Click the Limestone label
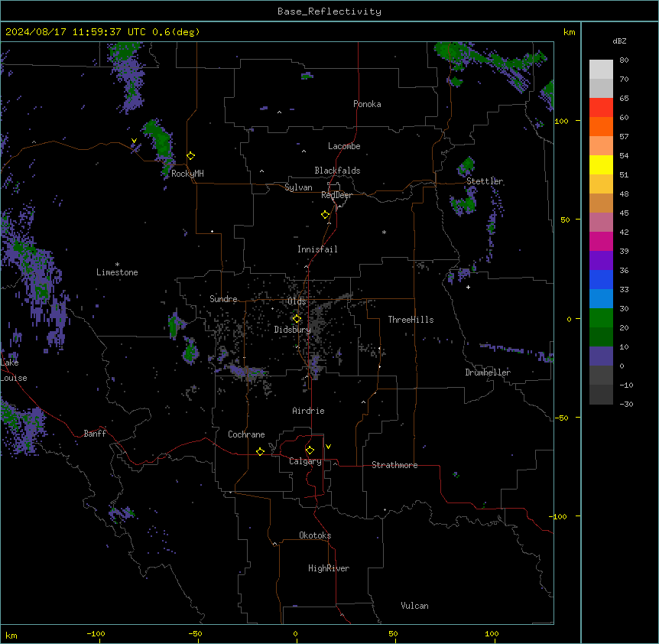Image resolution: width=659 pixels, height=644 pixels. (x=117, y=272)
